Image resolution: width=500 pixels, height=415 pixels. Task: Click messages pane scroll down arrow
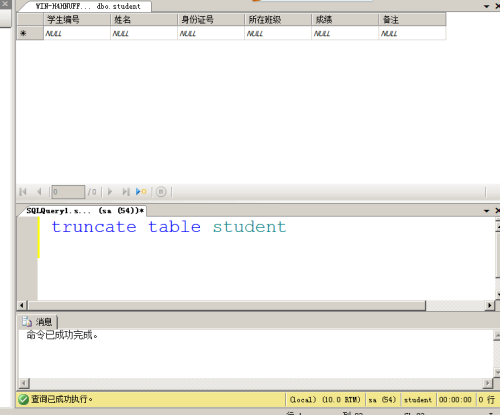(497, 372)
